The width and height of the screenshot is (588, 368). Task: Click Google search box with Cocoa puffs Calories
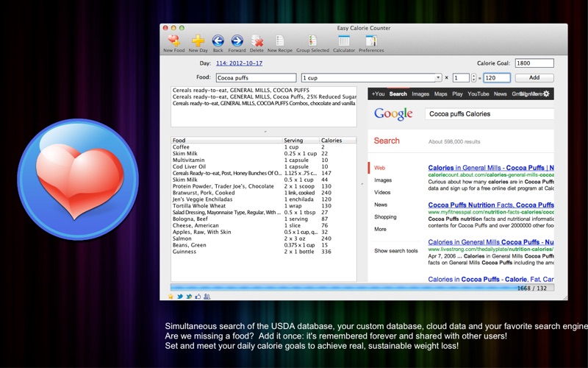(x=490, y=114)
